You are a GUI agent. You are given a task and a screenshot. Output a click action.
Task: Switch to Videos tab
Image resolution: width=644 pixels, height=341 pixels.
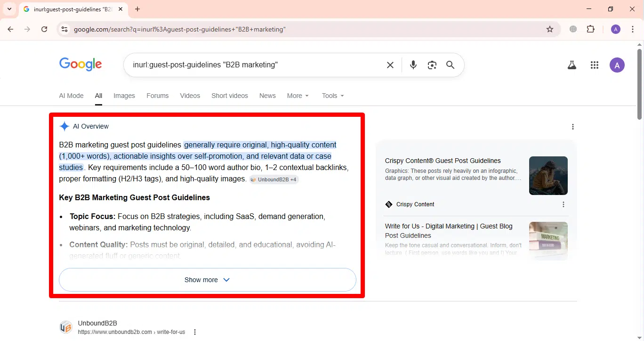click(190, 96)
